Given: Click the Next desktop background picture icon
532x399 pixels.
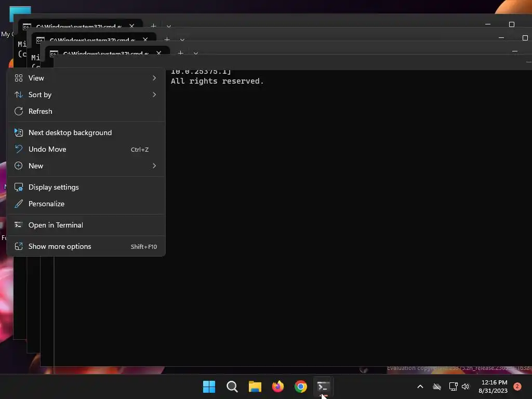Looking at the screenshot, I should (x=19, y=132).
